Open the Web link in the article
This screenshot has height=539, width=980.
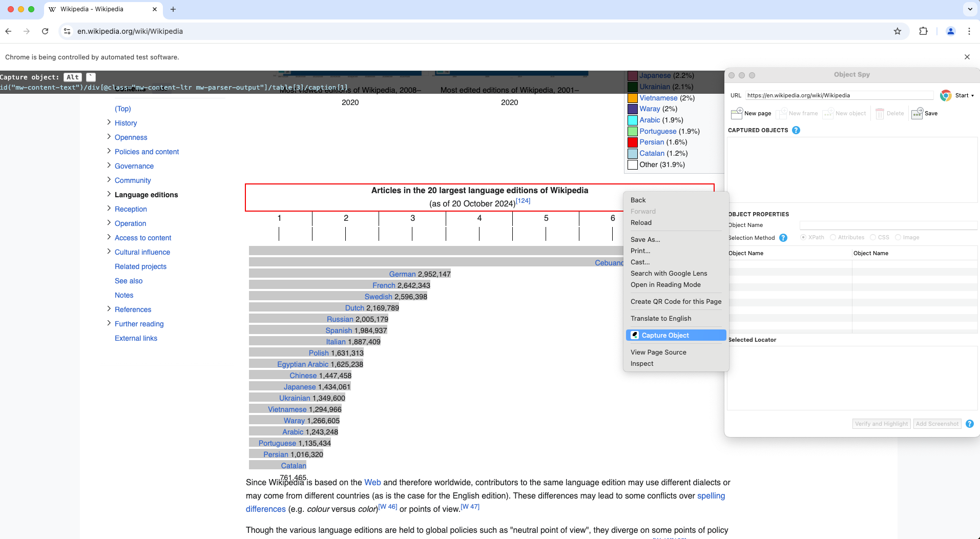(x=372, y=482)
